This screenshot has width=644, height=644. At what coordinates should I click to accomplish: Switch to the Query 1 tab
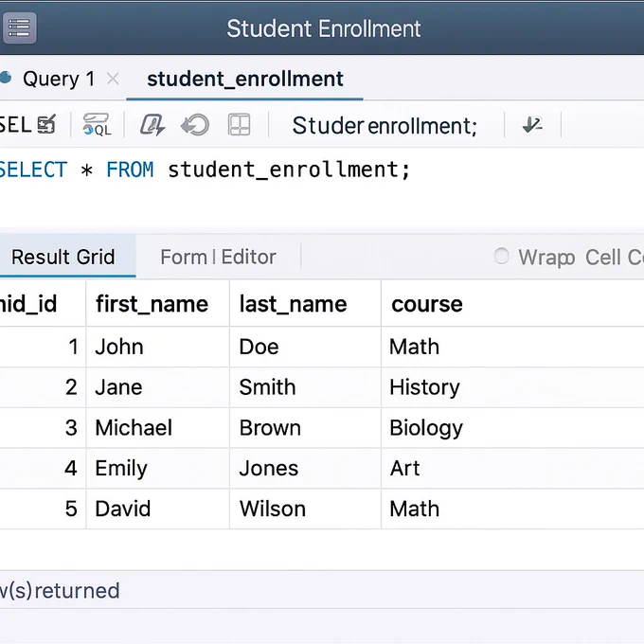coord(59,79)
